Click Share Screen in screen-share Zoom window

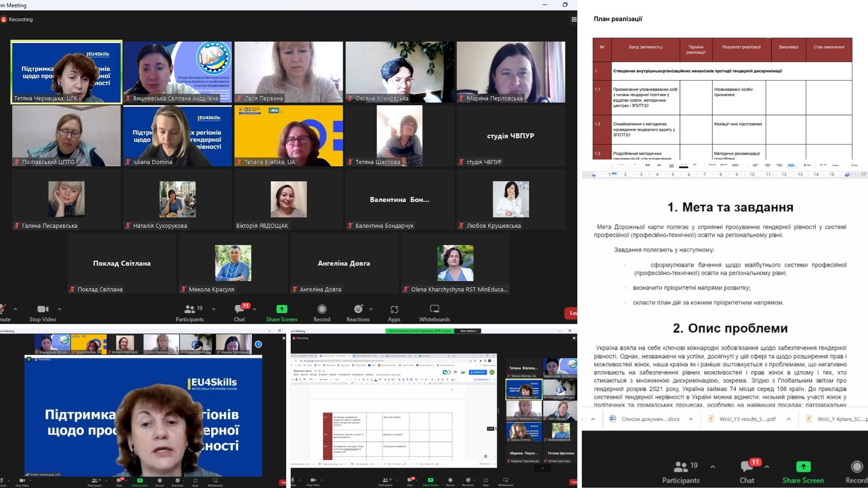pos(430,482)
